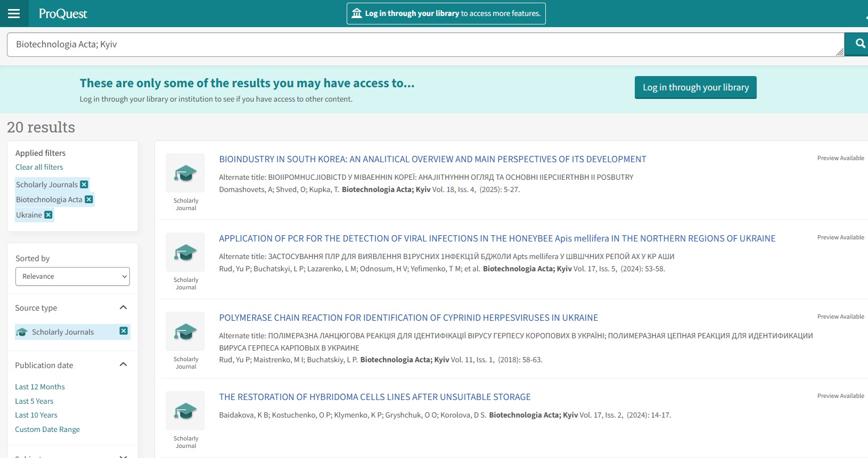Filter results by Last 5 Years
Viewport: 868px width, 458px height.
34,401
